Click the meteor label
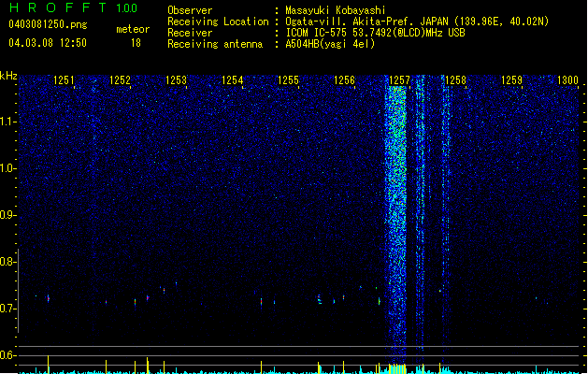Viewport: 588px width, 374px height. pos(133,29)
